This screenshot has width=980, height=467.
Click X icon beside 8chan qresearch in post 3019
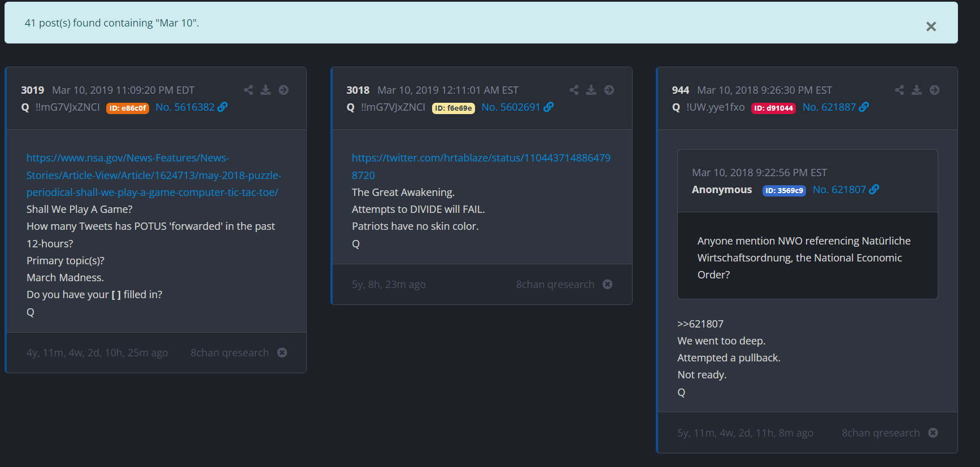coord(282,352)
